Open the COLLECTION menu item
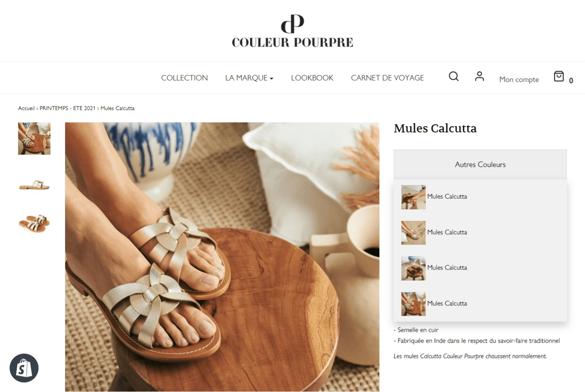Image resolution: width=585 pixels, height=392 pixels. pos(184,78)
